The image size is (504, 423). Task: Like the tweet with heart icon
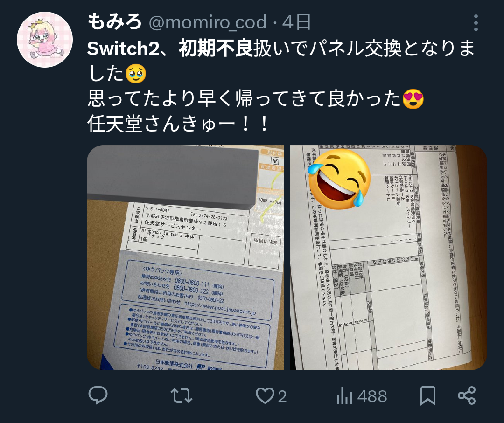[265, 395]
